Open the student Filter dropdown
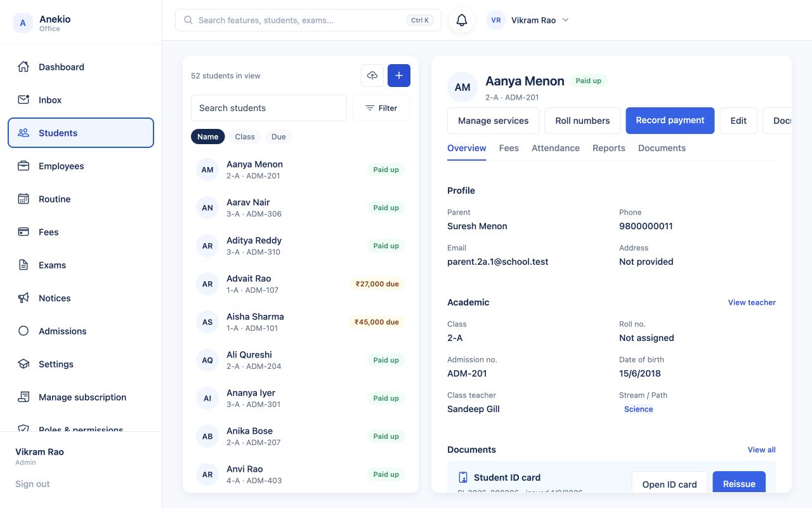The width and height of the screenshot is (812, 508). [x=381, y=108]
